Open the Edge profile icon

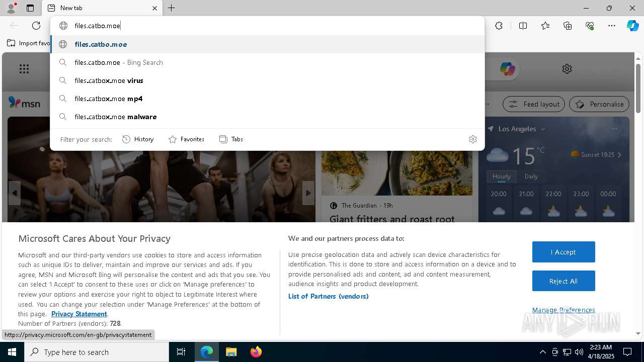point(11,8)
